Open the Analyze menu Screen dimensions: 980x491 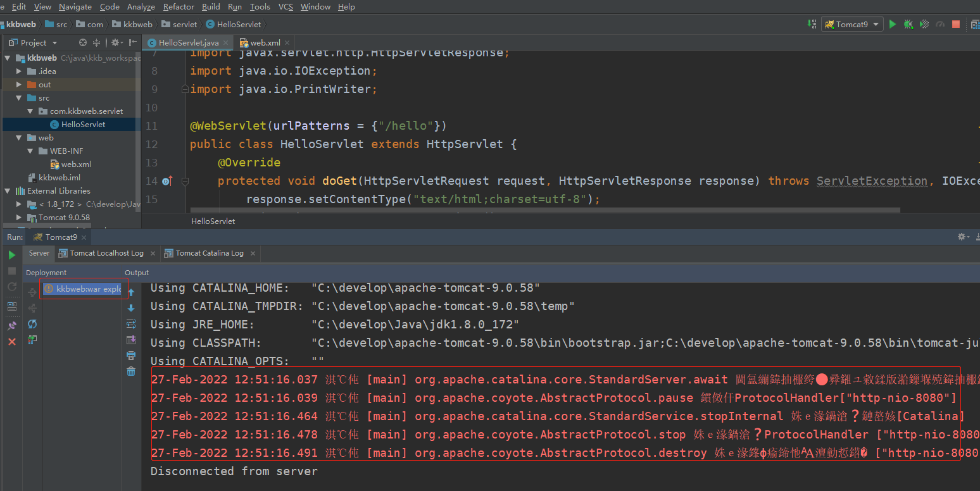click(x=141, y=7)
